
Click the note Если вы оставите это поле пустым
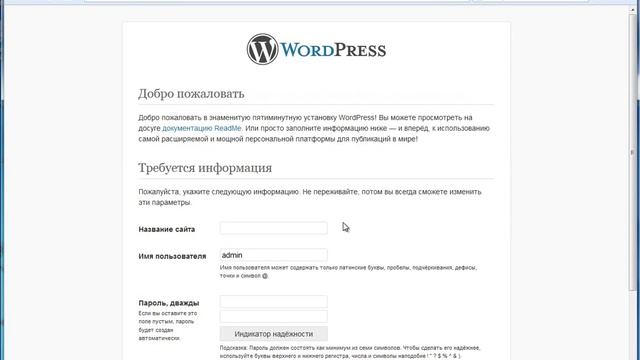coord(168,326)
